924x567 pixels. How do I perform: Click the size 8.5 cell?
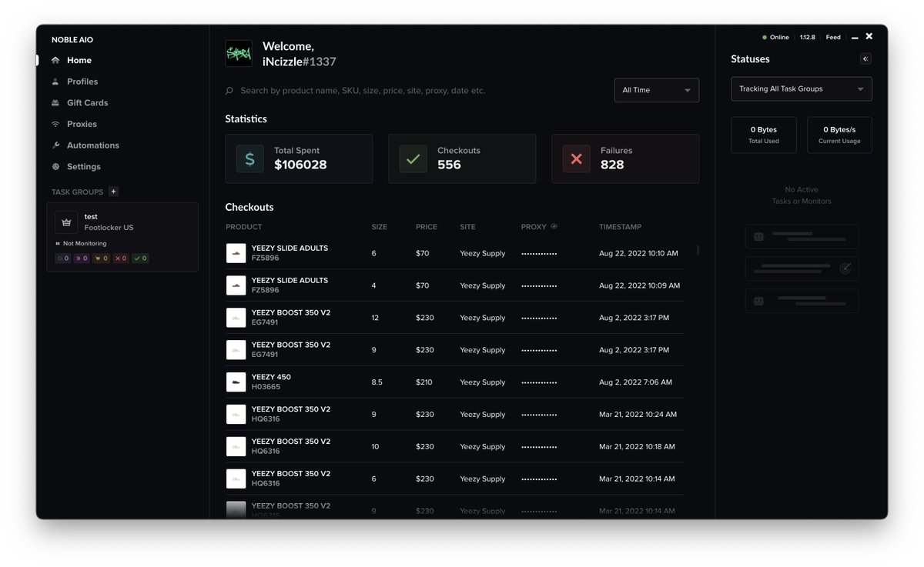pos(377,382)
